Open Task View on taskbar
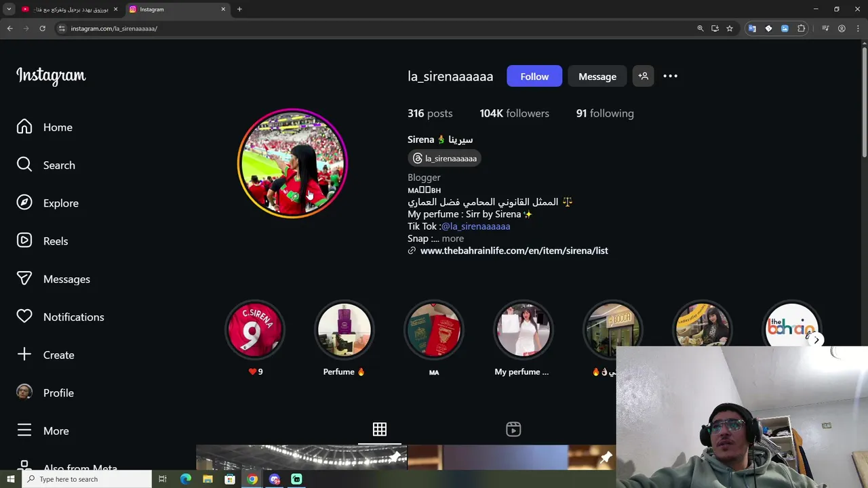 [x=163, y=479]
